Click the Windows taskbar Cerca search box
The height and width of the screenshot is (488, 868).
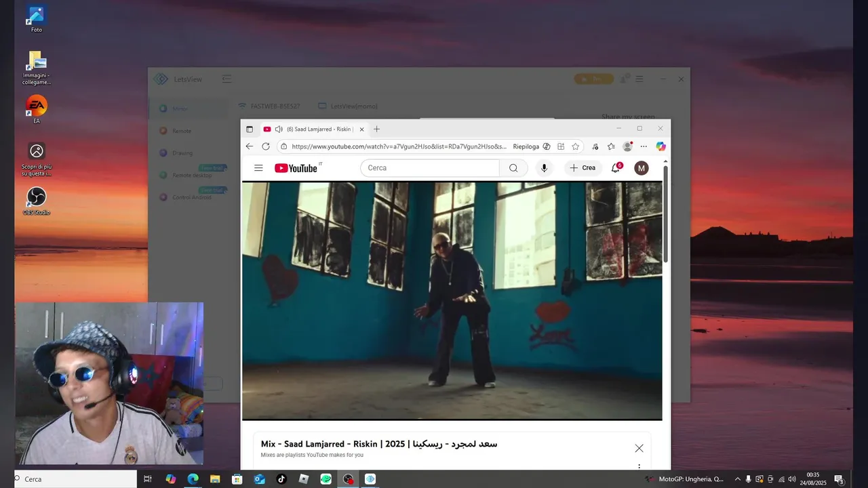pyautogui.click(x=75, y=479)
